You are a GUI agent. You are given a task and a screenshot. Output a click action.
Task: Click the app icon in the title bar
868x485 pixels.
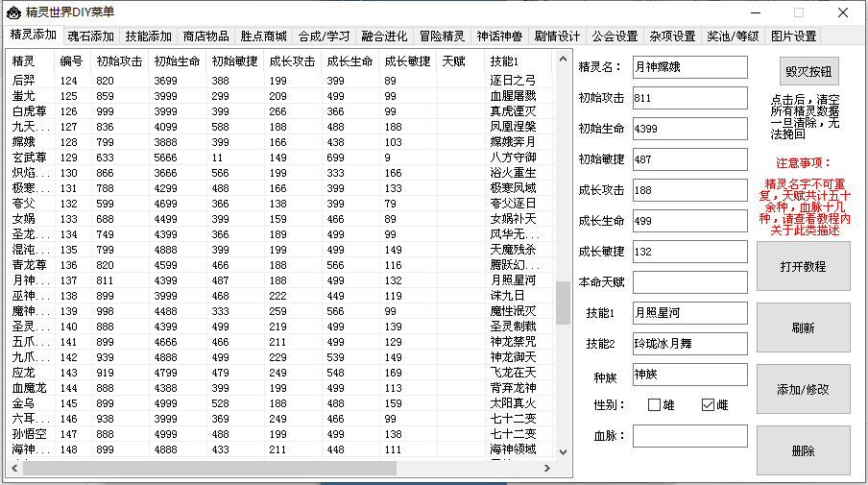[x=13, y=12]
